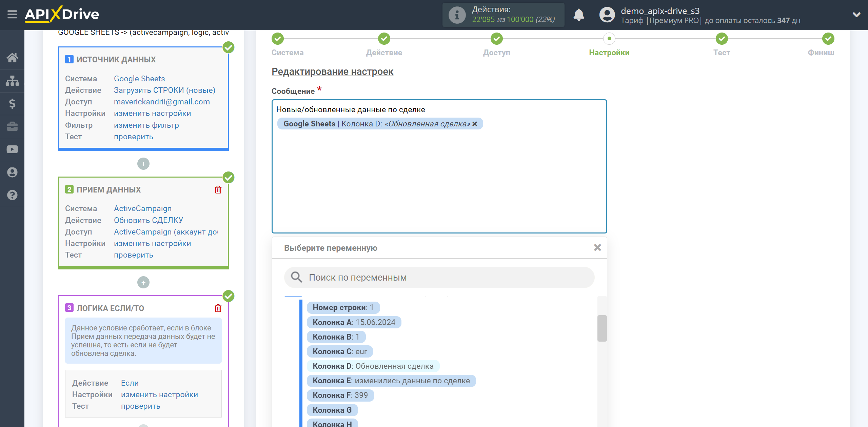Image resolution: width=868 pixels, height=427 pixels.
Task: Click изменить настройки in source block
Action: [x=152, y=114]
